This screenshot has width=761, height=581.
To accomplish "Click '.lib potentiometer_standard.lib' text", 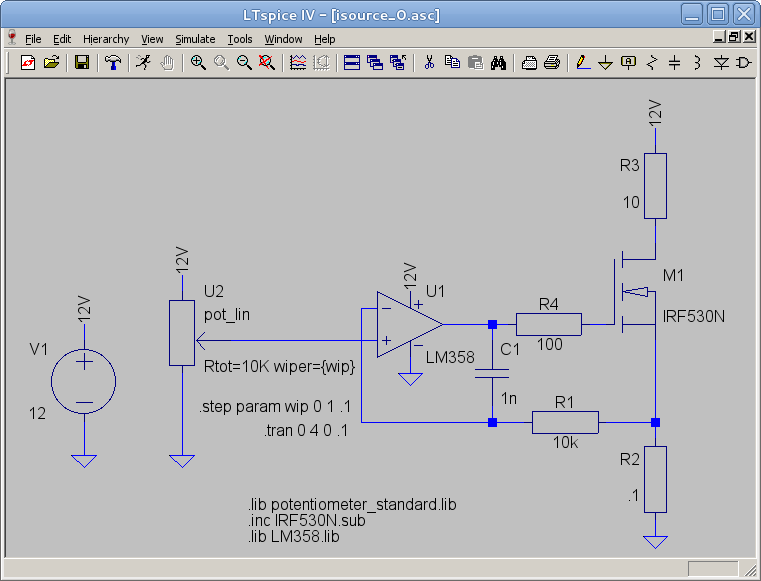I will [x=352, y=505].
